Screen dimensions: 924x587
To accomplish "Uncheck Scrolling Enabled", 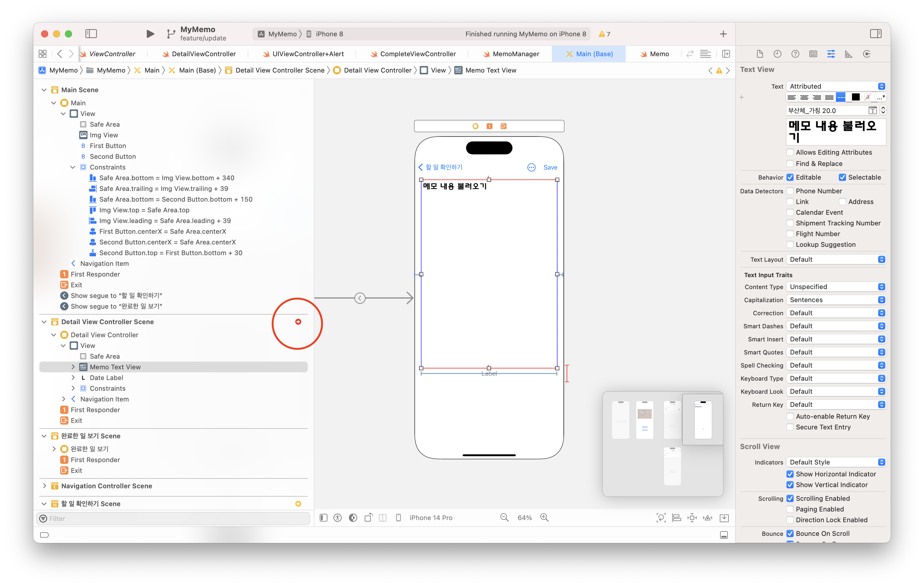I will tap(790, 498).
